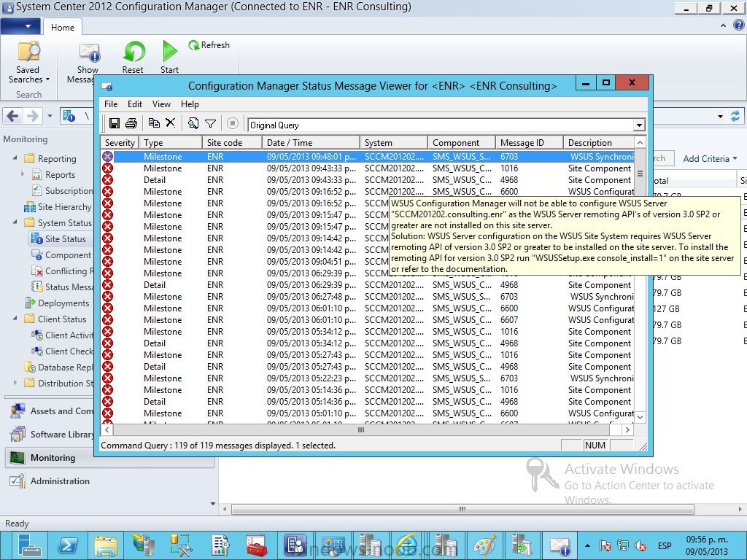Select Database Replication tree item
Viewport: 747px width, 560px height.
click(x=59, y=367)
